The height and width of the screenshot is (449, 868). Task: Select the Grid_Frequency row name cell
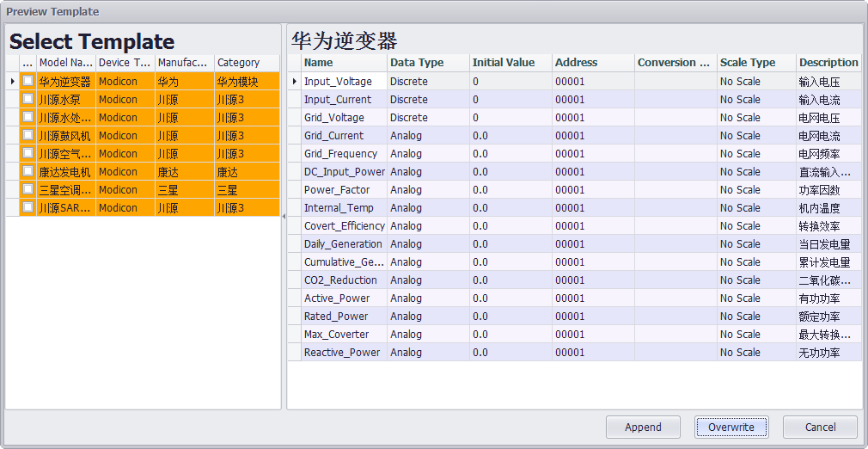tap(343, 154)
